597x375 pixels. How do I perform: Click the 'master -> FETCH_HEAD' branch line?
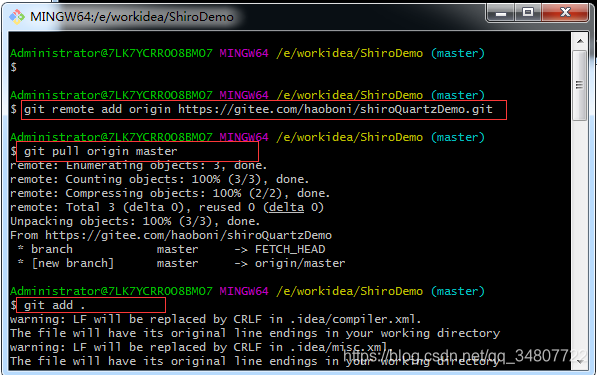coord(171,249)
